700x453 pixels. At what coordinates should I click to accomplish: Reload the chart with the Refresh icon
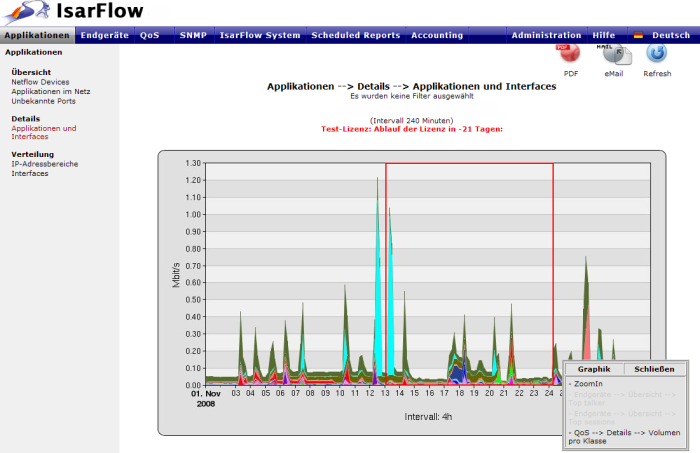point(657,53)
